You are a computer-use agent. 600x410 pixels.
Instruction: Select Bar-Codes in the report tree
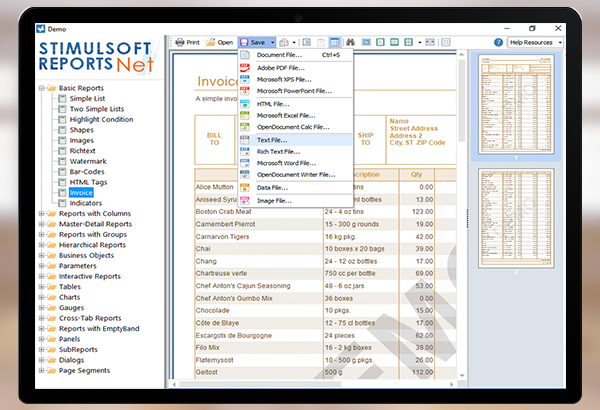[x=89, y=171]
